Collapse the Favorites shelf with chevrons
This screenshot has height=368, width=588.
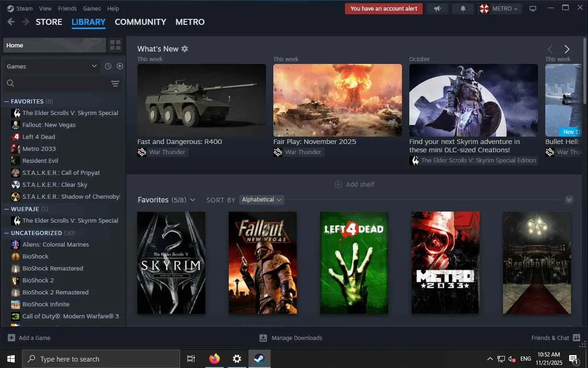pos(569,200)
